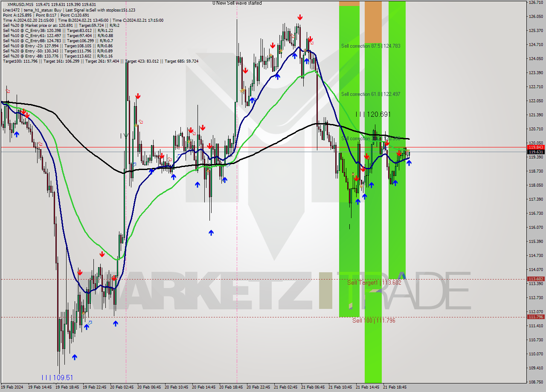The width and height of the screenshot is (546, 392).
Task: Click the 'Sell 100 | 111.796' label
Action: click(374, 320)
